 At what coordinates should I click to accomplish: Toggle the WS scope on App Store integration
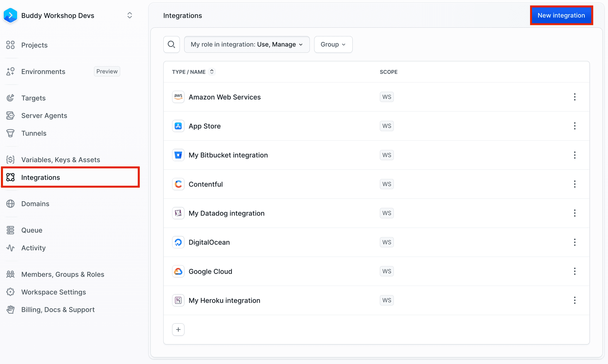386,126
